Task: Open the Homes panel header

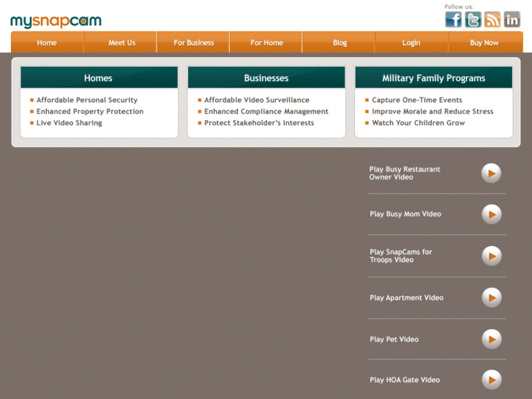Action: pos(99,78)
